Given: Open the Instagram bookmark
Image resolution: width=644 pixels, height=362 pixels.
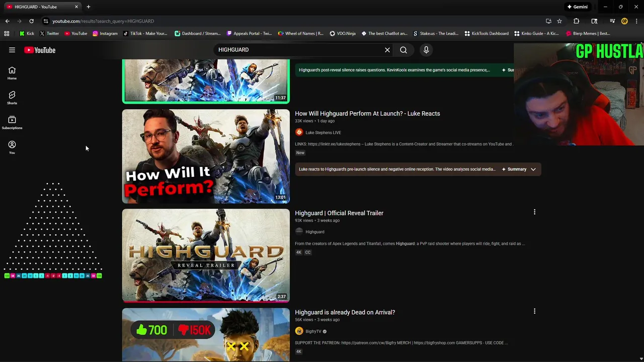Looking at the screenshot, I should point(105,34).
